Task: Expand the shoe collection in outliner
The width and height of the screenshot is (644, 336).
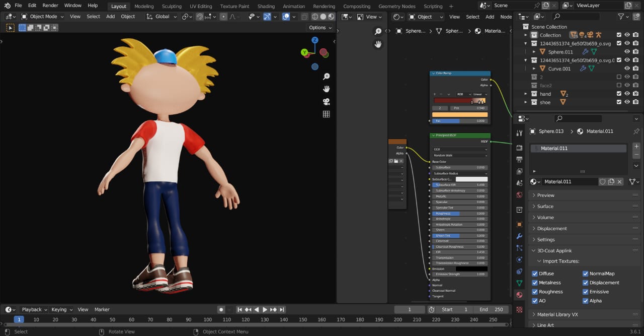Action: [x=526, y=102]
